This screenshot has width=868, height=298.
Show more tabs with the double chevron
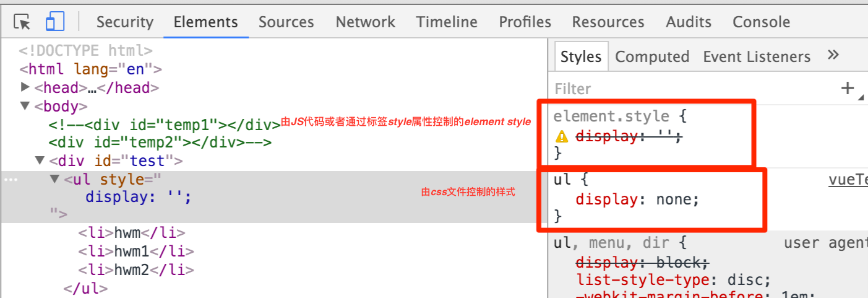[x=833, y=55]
